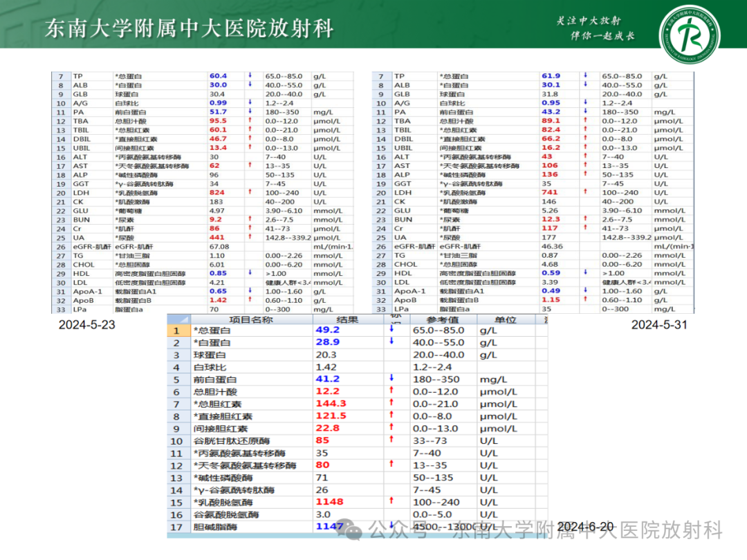Click HDL value 0.59 in the 5-31 table
The width and height of the screenshot is (747, 560).
(x=551, y=273)
